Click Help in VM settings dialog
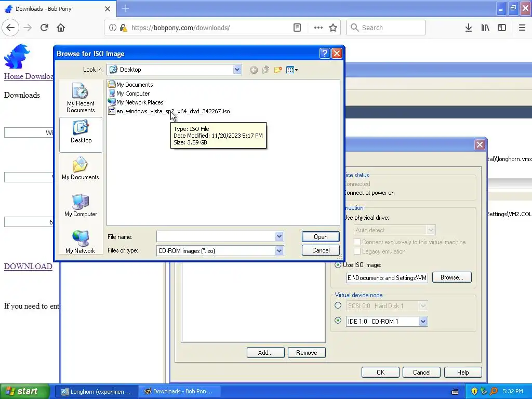 [x=463, y=372]
